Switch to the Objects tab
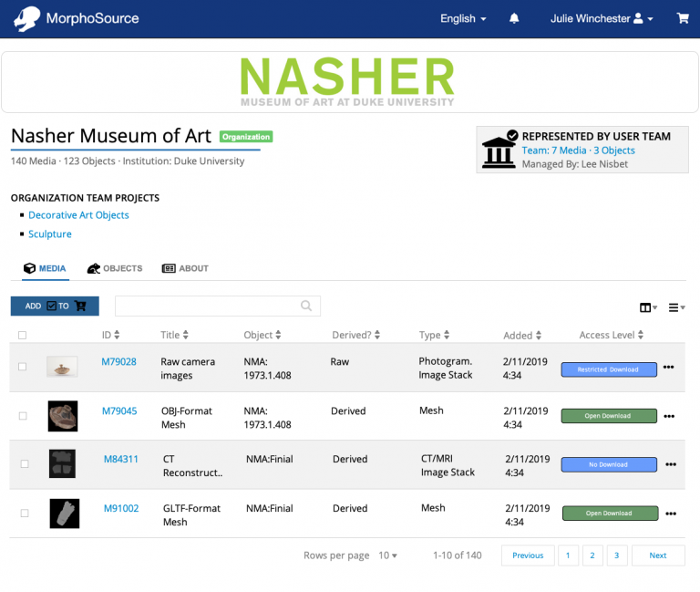The image size is (700, 592). click(x=115, y=268)
